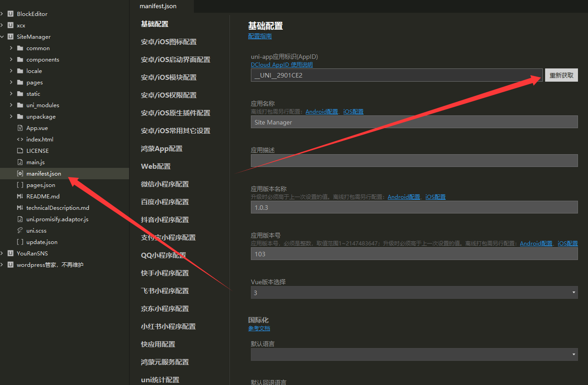
Task: Click the pages.json brackets icon
Action: pos(20,185)
